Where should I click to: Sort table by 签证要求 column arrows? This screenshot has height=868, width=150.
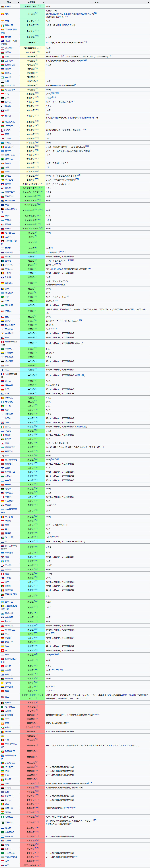tap(44, 2)
